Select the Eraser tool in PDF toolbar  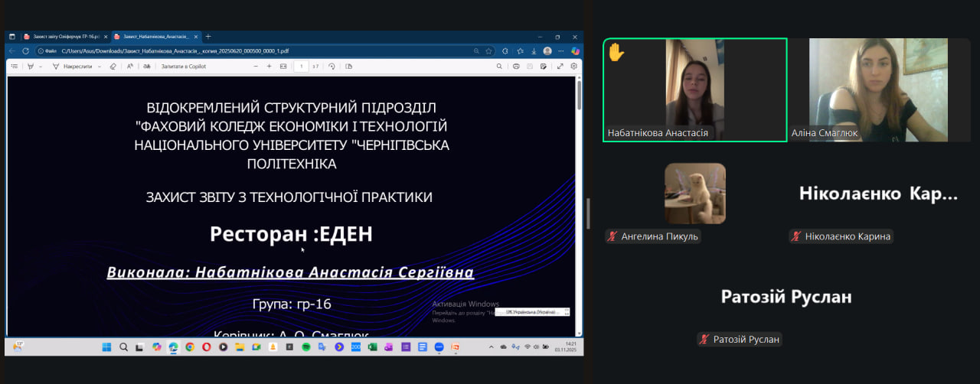[113, 67]
